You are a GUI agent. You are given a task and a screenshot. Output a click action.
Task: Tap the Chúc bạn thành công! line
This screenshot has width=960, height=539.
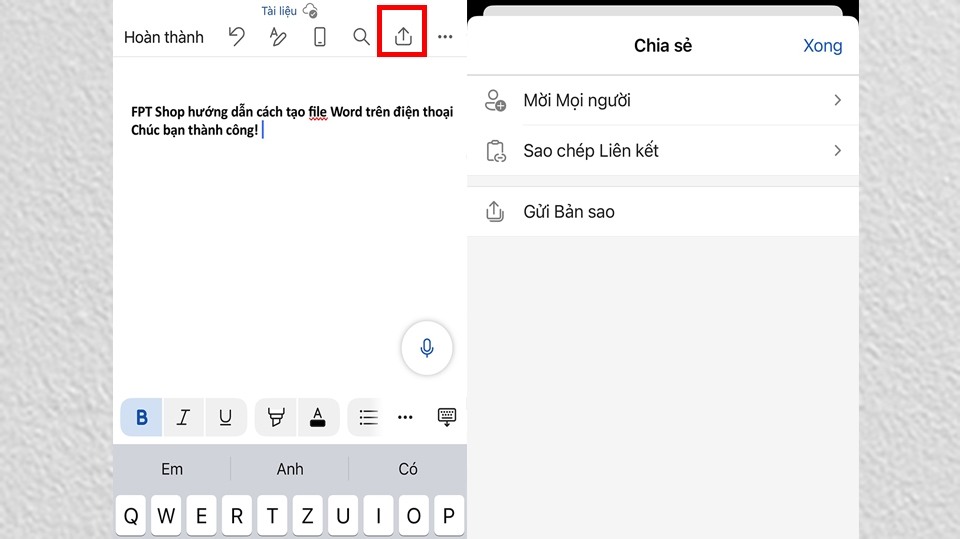click(195, 130)
